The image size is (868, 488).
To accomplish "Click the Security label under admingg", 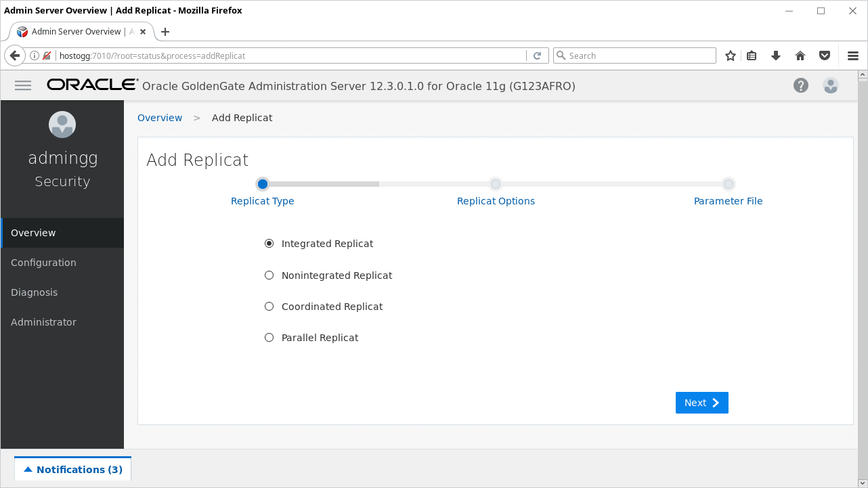I will 62,181.
